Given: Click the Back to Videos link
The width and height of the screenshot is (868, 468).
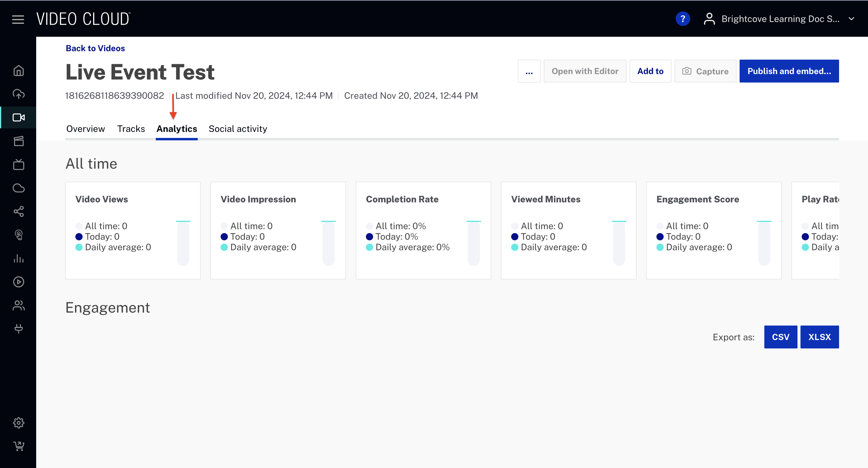Looking at the screenshot, I should [x=95, y=48].
